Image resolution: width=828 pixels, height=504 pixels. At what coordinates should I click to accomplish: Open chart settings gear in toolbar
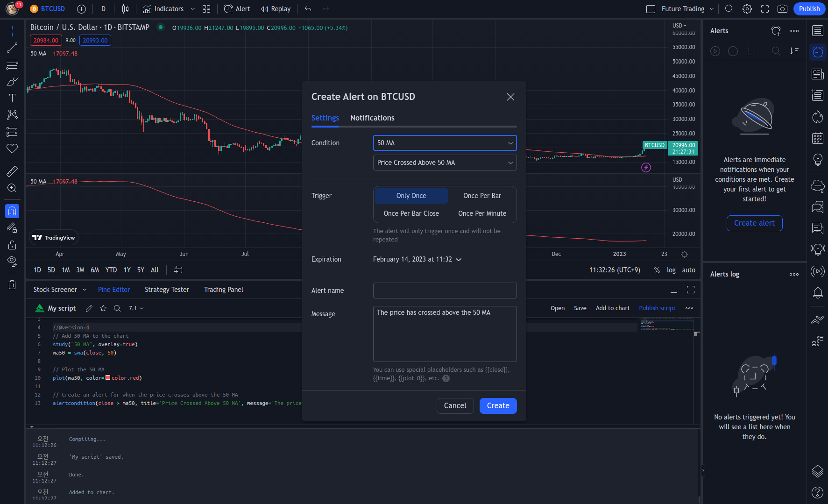(747, 9)
